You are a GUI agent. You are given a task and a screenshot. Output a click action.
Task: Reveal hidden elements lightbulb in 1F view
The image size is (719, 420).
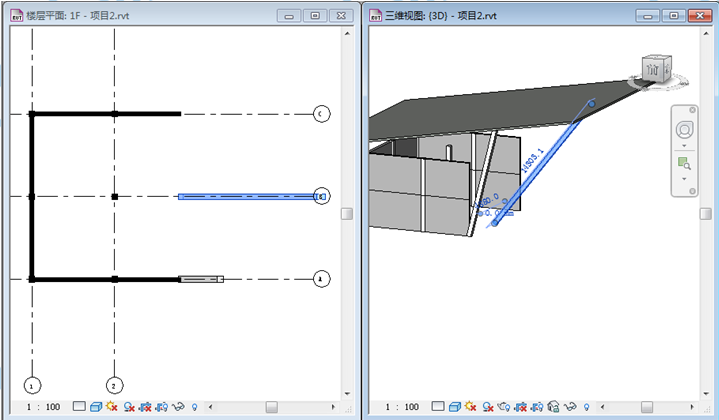(x=194, y=407)
